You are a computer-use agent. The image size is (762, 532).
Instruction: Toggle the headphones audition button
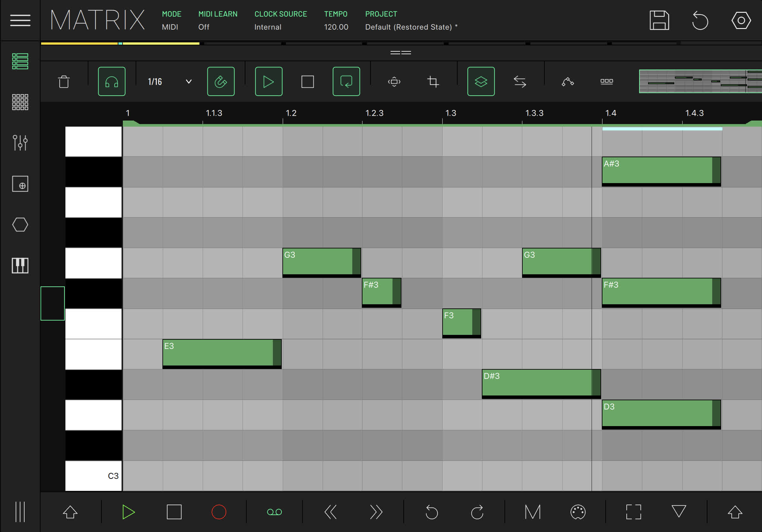(x=111, y=82)
